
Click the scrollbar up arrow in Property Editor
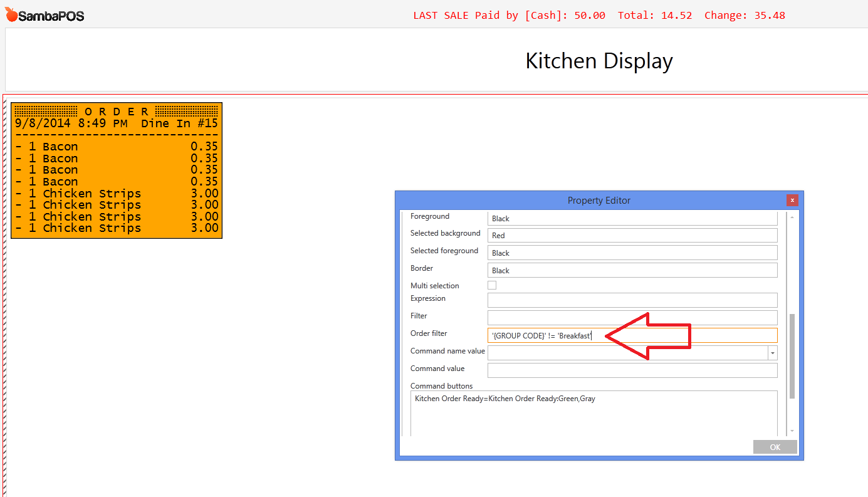792,217
